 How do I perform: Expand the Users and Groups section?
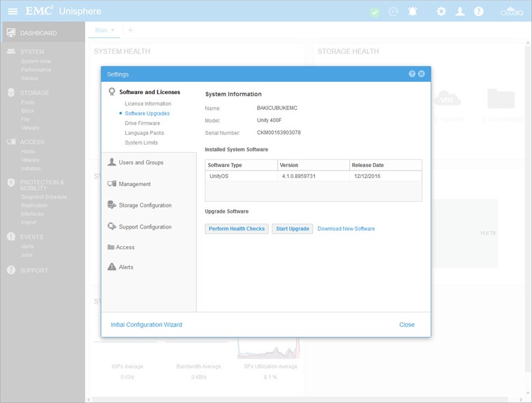click(x=141, y=162)
